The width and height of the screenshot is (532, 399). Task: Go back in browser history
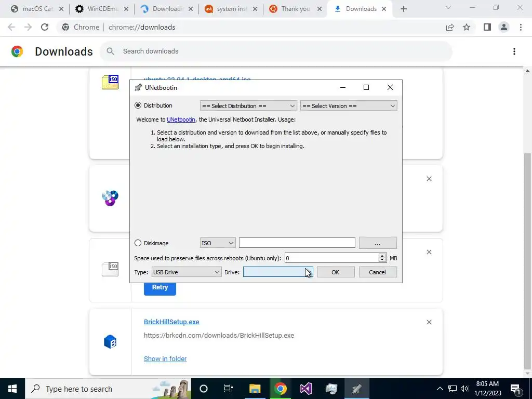[11, 27]
